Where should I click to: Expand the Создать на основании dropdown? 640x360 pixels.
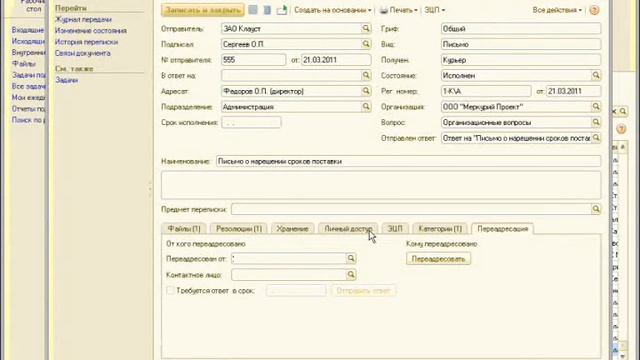(x=333, y=10)
